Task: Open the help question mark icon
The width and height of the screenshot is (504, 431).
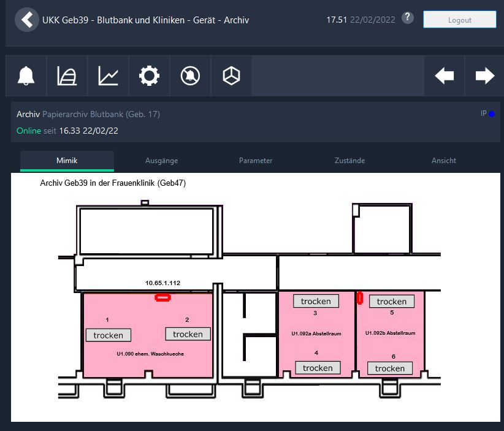Action: [408, 18]
